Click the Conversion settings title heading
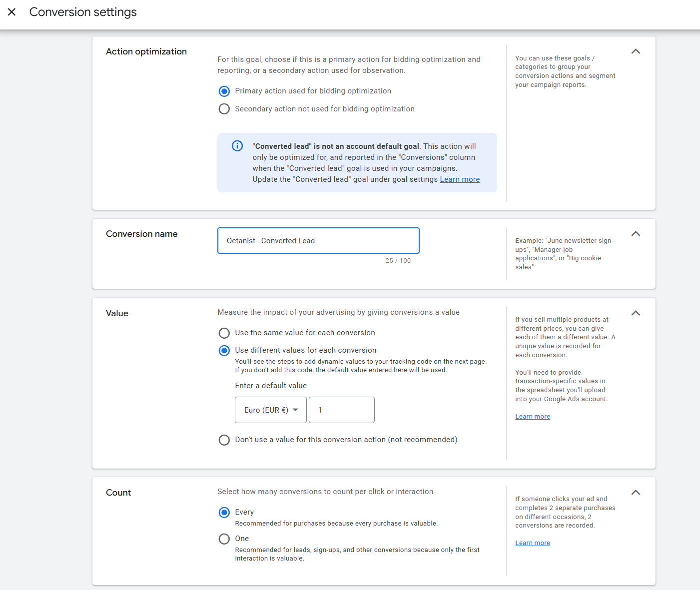Screen dimensions: 700x590 83,12
